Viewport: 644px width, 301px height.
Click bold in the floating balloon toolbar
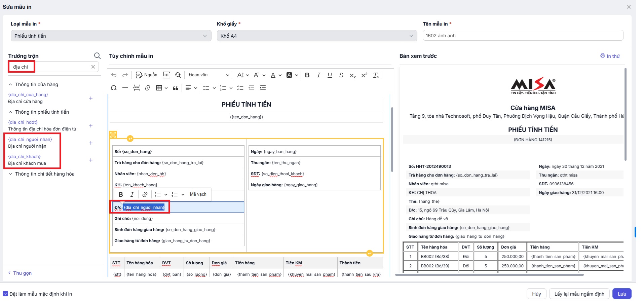point(121,194)
